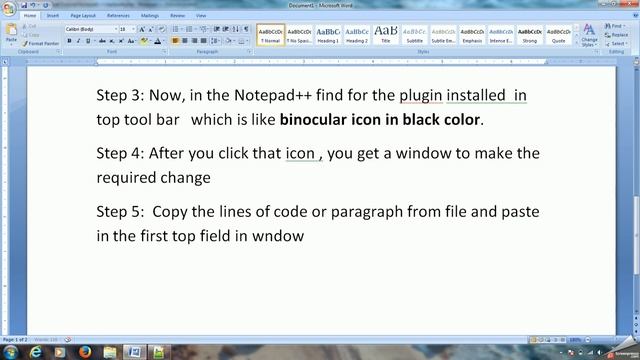Apply the Heading 1 style
Screen dimensions: 640x360
pos(328,35)
